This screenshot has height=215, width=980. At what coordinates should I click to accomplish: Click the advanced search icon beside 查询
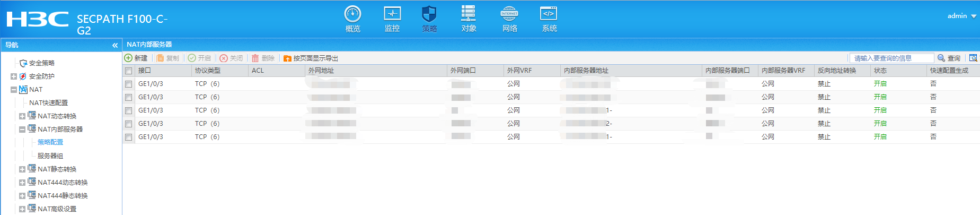tap(973, 58)
